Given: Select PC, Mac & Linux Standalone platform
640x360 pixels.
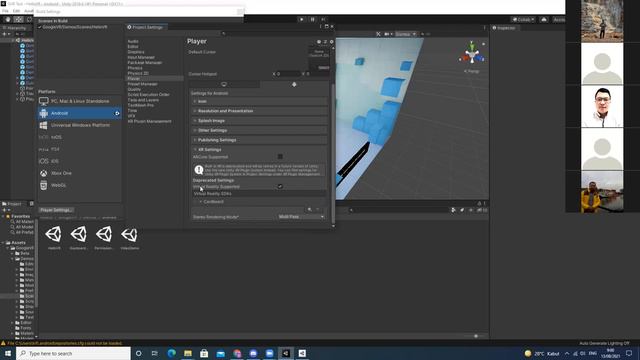Looking at the screenshot, I should [80, 101].
